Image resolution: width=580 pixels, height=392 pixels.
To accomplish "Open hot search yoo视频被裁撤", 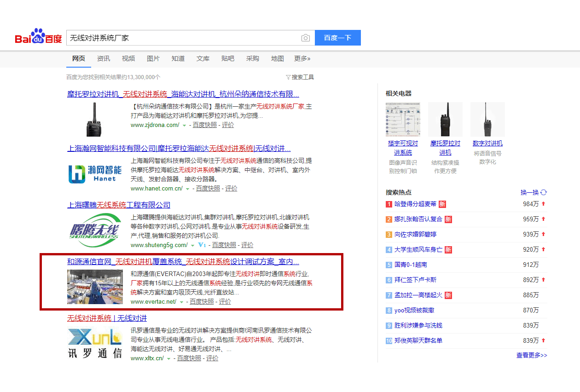I will [414, 310].
